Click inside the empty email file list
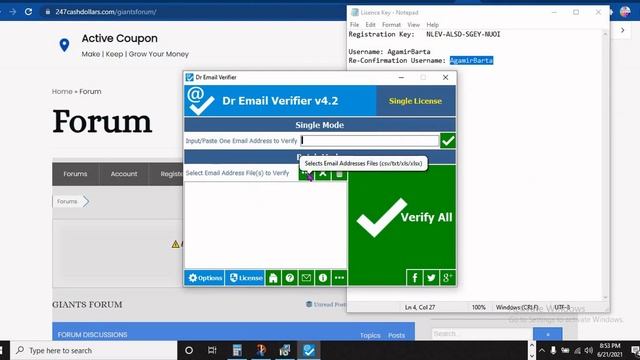Viewport: 640px width, 360px height. click(266, 225)
